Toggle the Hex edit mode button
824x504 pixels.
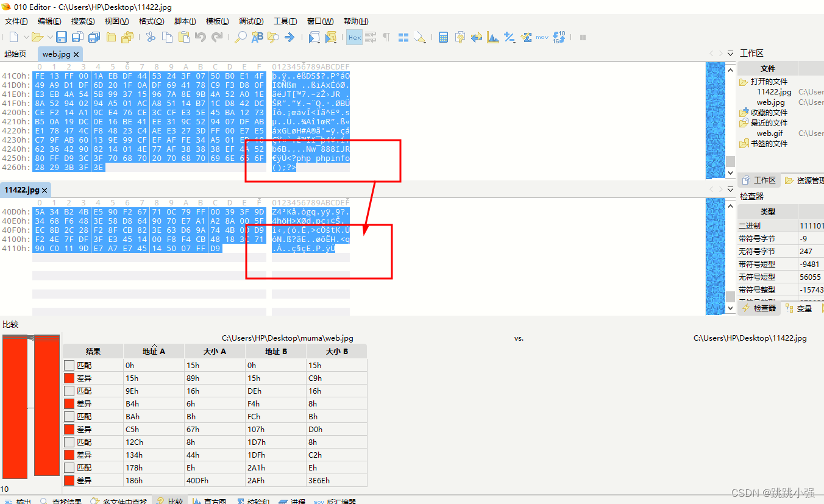click(355, 37)
